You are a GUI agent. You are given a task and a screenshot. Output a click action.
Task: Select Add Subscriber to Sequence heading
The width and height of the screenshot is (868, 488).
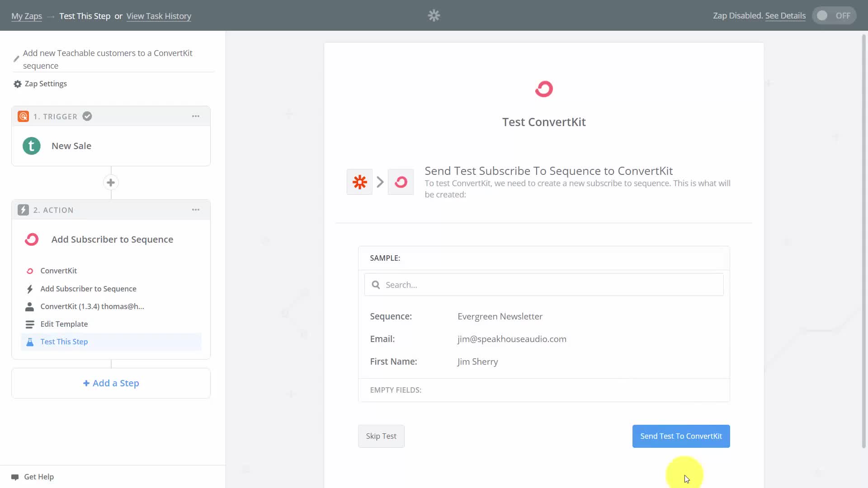click(x=112, y=239)
